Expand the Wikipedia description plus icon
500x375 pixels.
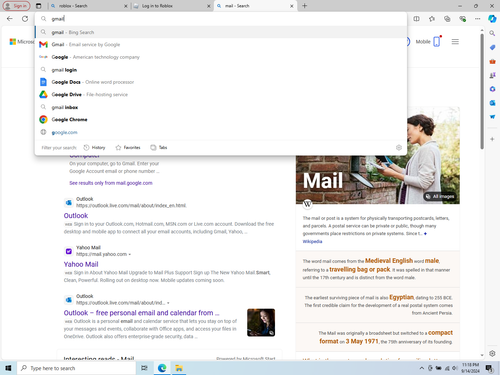tap(425, 234)
